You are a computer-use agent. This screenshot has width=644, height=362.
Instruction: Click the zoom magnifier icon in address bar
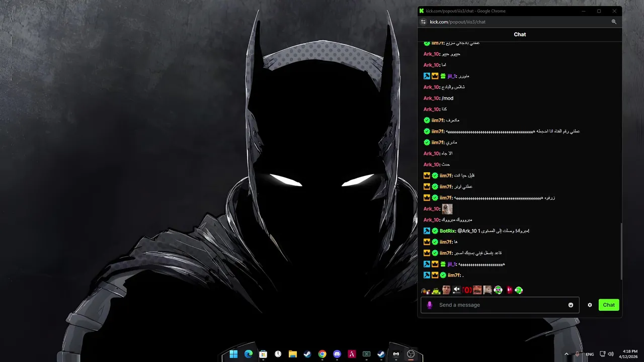pyautogui.click(x=614, y=22)
